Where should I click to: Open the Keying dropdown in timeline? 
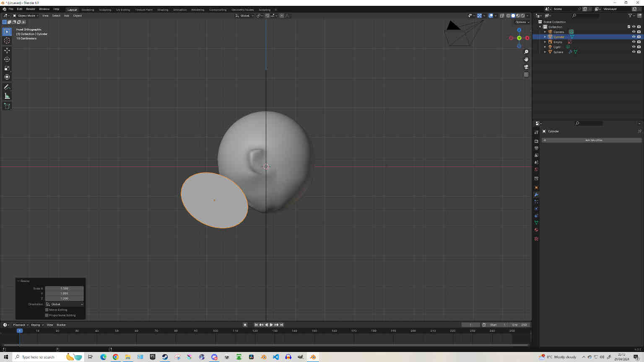pos(37,325)
